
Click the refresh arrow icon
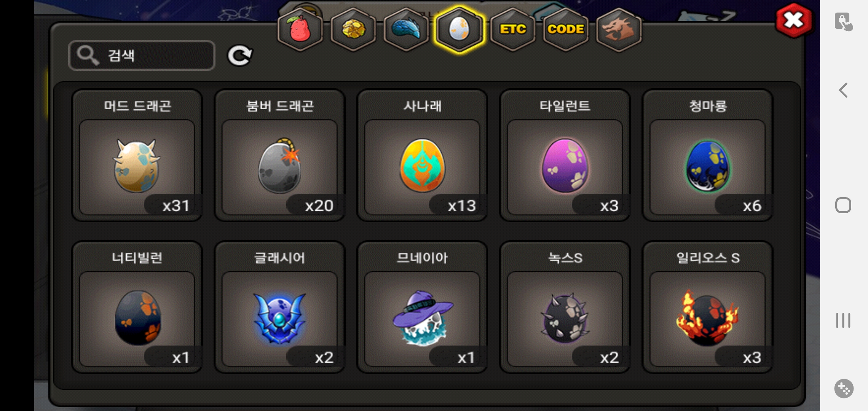(240, 56)
